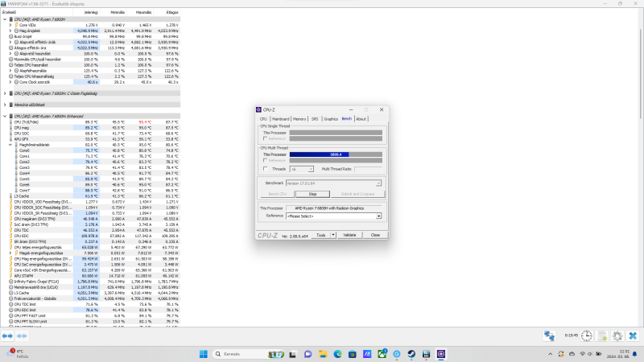Open Chat app on taskbar

308,354
